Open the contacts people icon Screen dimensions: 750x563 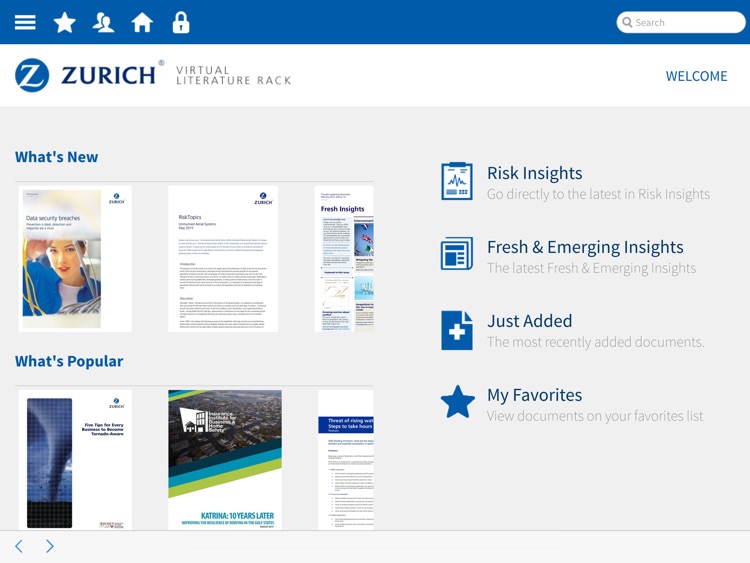(x=103, y=22)
